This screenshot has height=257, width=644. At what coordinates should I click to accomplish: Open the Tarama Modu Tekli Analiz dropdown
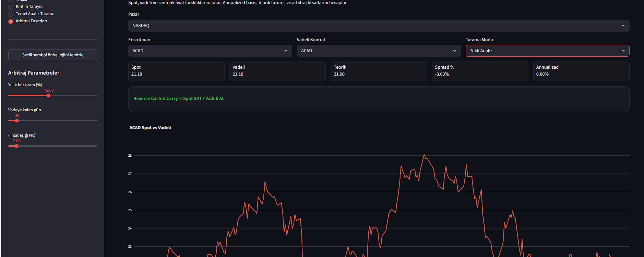point(547,51)
